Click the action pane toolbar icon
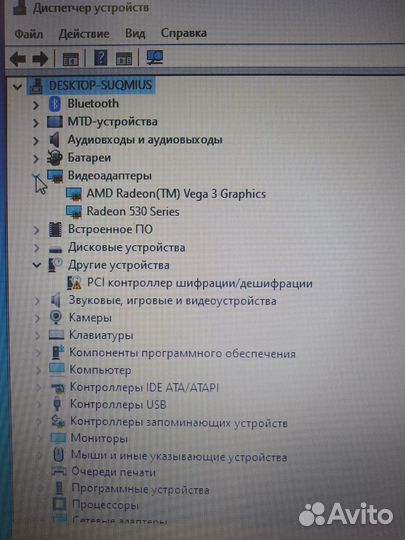 124,59
